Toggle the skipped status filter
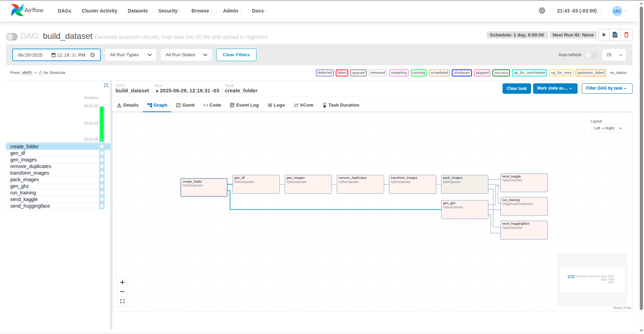Screen dimensions: 644x334 click(x=482, y=73)
